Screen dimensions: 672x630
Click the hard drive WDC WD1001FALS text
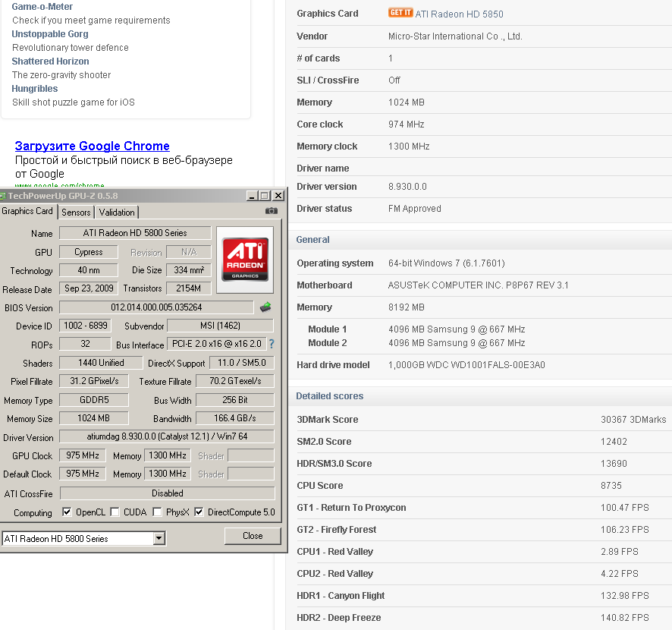click(x=466, y=365)
